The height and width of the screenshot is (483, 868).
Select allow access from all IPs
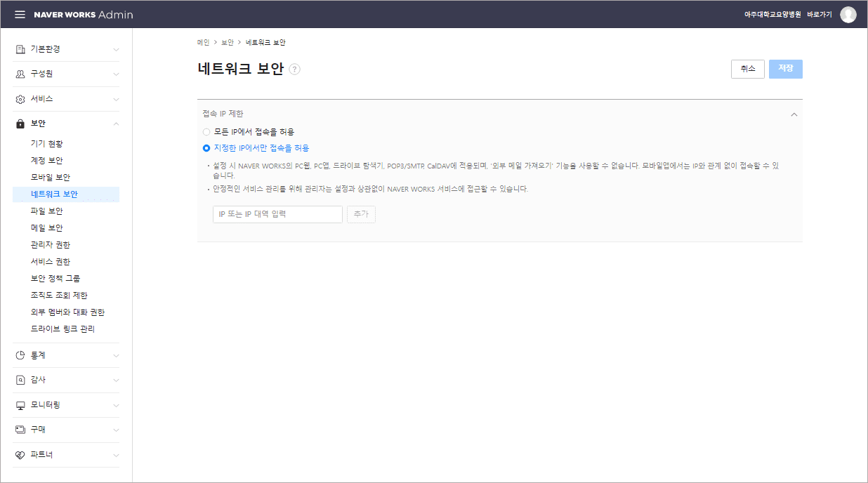pos(206,131)
